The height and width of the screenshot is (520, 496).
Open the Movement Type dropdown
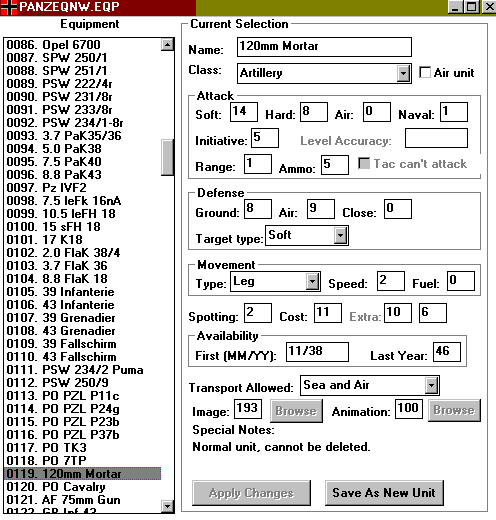(x=312, y=282)
